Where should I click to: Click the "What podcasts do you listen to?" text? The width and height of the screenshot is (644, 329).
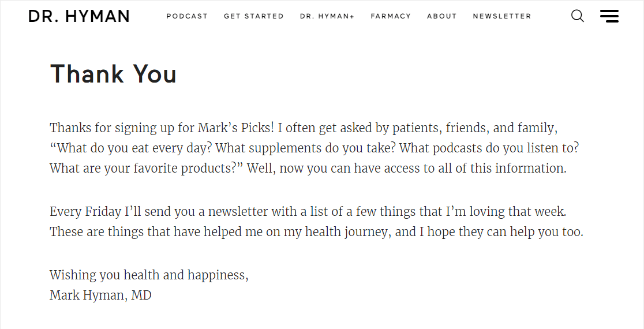[489, 148]
